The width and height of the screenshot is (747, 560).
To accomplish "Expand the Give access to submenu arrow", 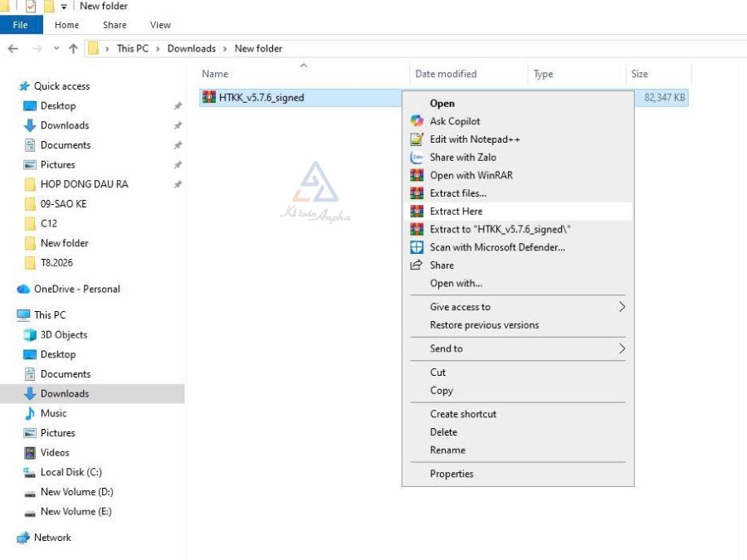I will (x=622, y=307).
